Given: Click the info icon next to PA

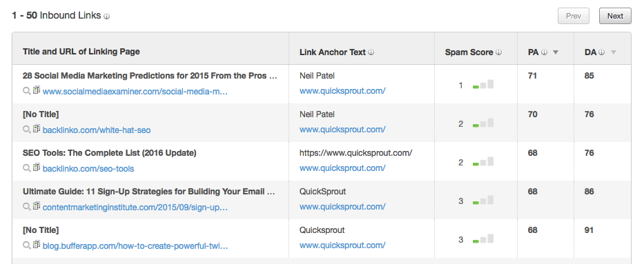Looking at the screenshot, I should [544, 52].
